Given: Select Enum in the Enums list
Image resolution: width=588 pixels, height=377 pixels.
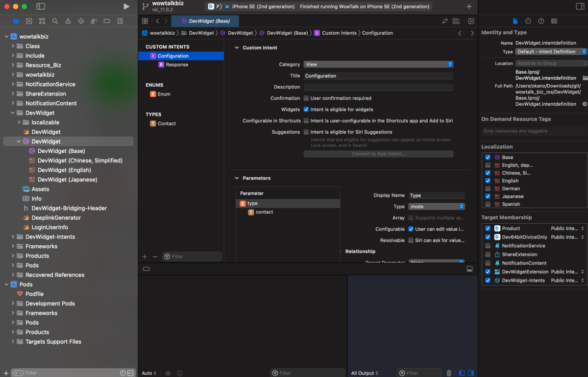Looking at the screenshot, I should 164,94.
